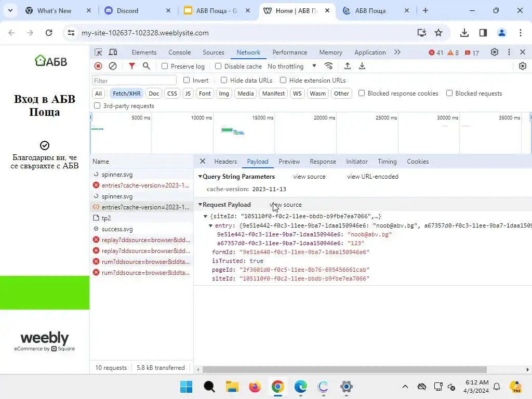Open the Cookies tab
The image size is (532, 399).
pos(418,162)
